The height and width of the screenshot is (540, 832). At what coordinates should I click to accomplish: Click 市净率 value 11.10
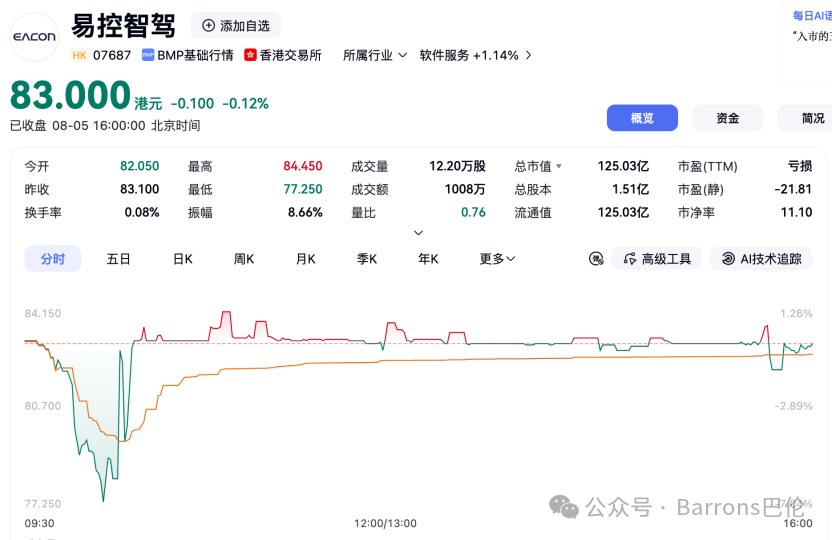[x=796, y=213]
